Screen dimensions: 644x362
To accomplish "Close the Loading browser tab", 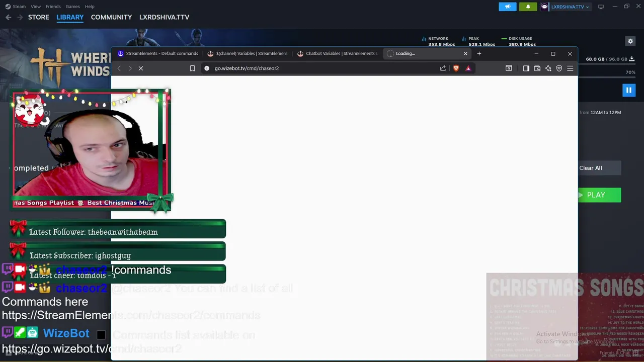I will 465,53.
